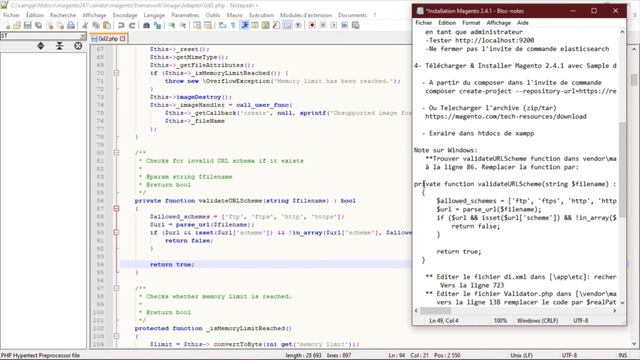The height and width of the screenshot is (360, 640).
Task: Click the Run macro multiple times icon
Action: (344, 25)
